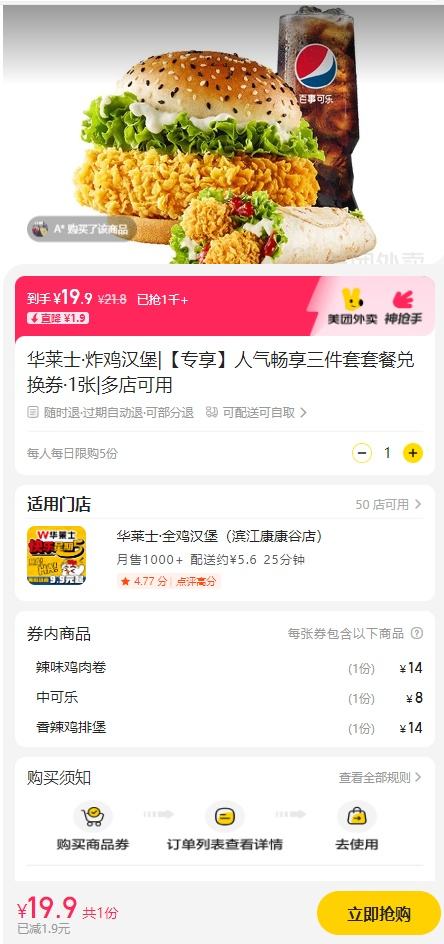This screenshot has width=444, height=944.
Task: Tap the 4.77分 点评高分 rating badge
Action: pyautogui.click(x=169, y=581)
